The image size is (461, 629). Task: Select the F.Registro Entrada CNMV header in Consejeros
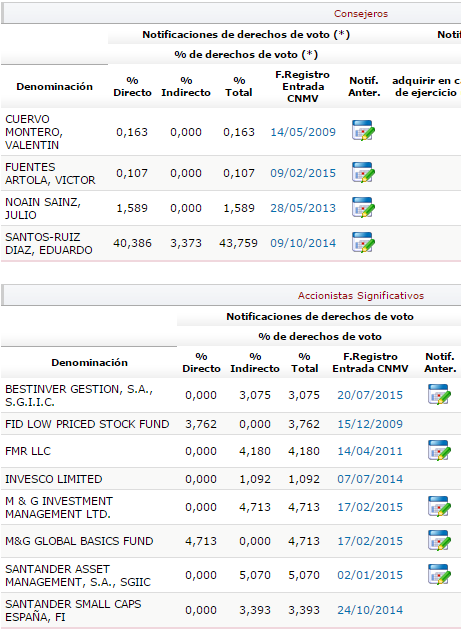click(303, 87)
